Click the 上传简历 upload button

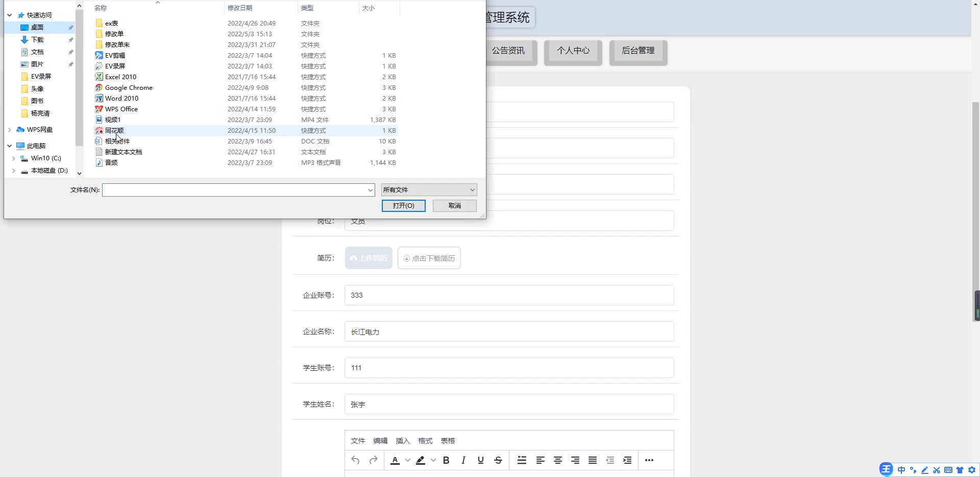tap(369, 258)
